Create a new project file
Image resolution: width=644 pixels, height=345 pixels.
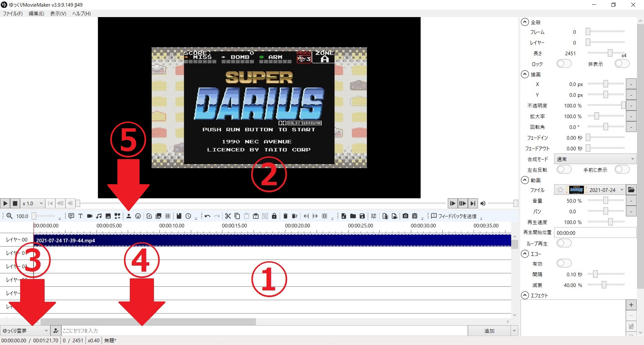344,216
